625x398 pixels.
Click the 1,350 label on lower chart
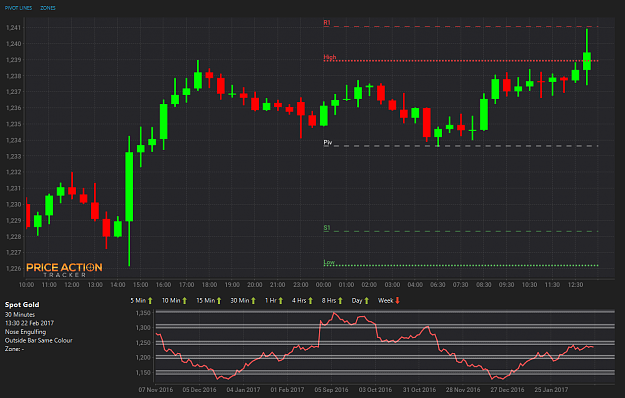[143, 313]
